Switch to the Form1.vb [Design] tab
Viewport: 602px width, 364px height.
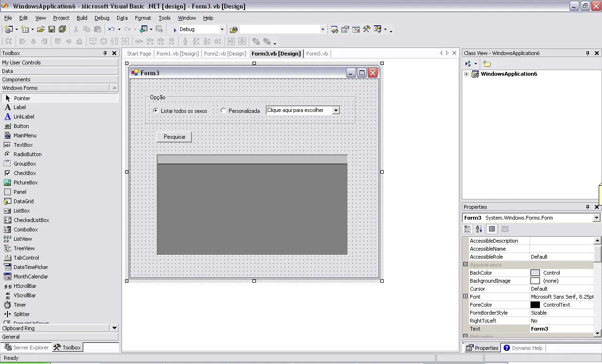tap(177, 54)
